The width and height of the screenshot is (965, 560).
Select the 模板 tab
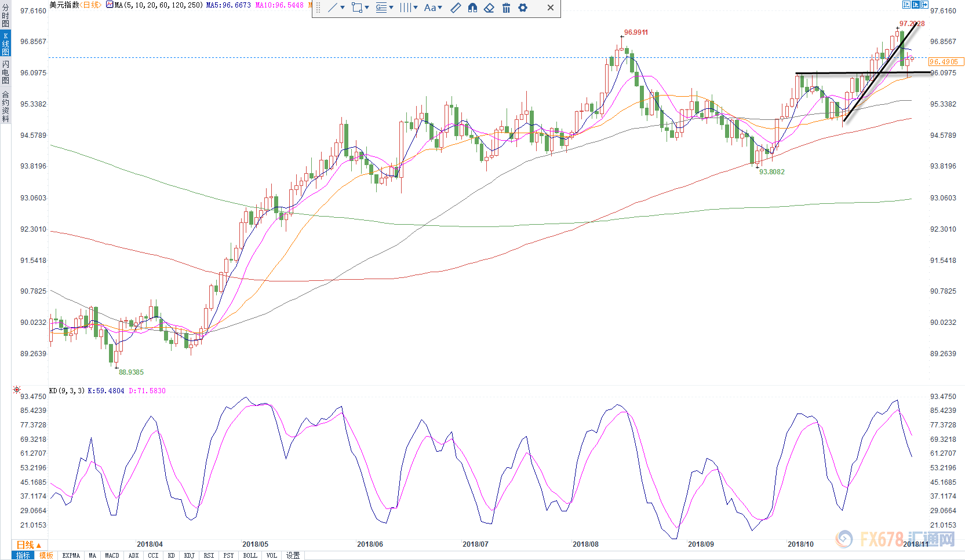point(46,555)
